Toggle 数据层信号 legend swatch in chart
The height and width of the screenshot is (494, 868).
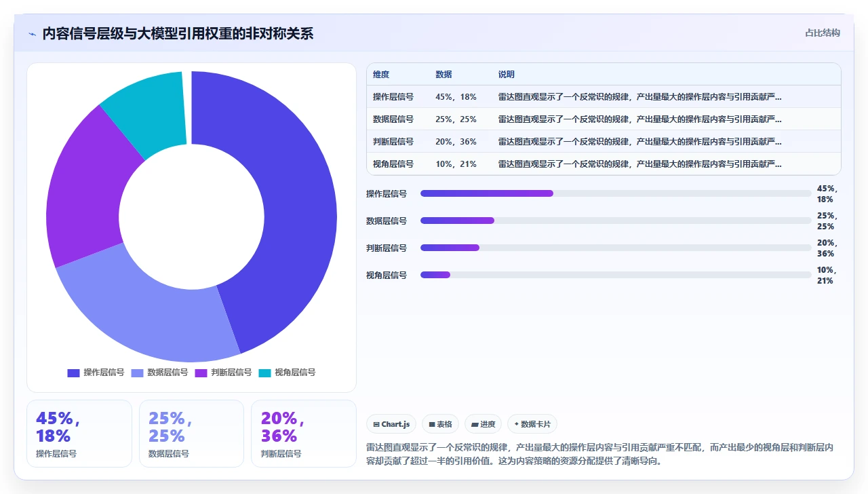coord(137,373)
